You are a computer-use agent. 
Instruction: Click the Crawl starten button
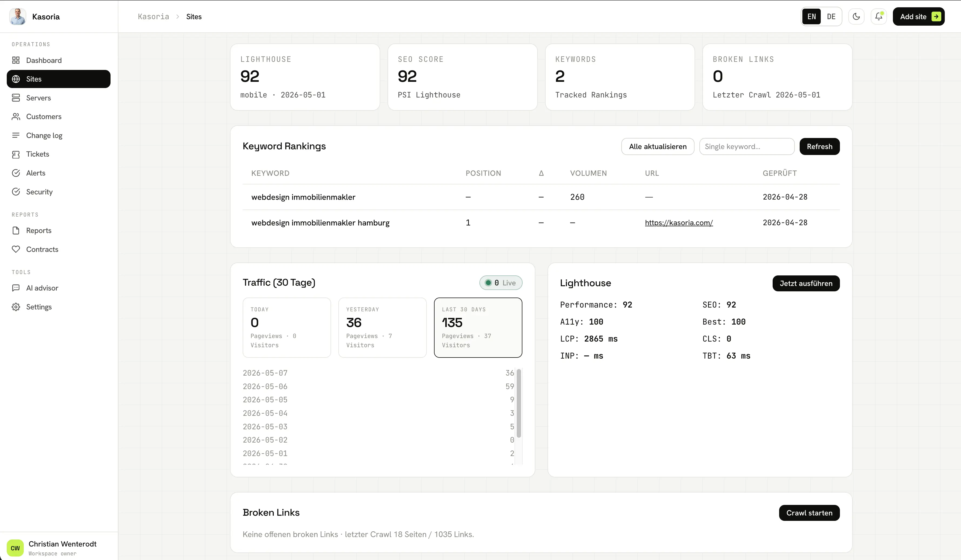[809, 513]
